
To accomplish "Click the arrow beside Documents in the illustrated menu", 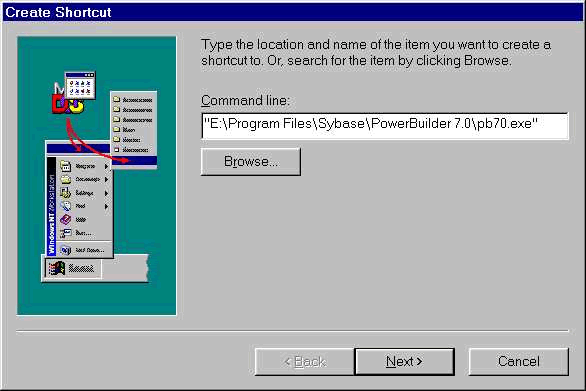I will [106, 180].
